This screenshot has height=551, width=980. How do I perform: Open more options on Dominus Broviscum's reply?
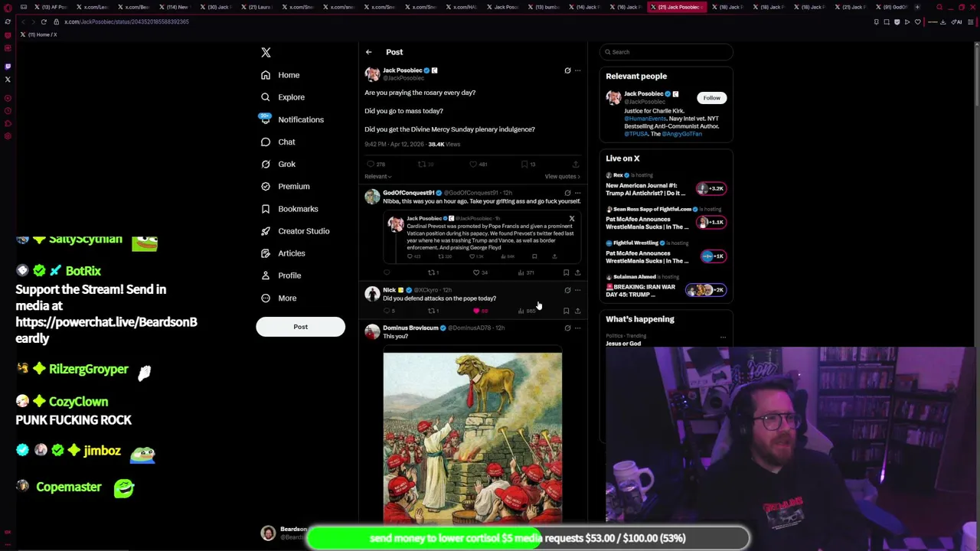point(577,328)
